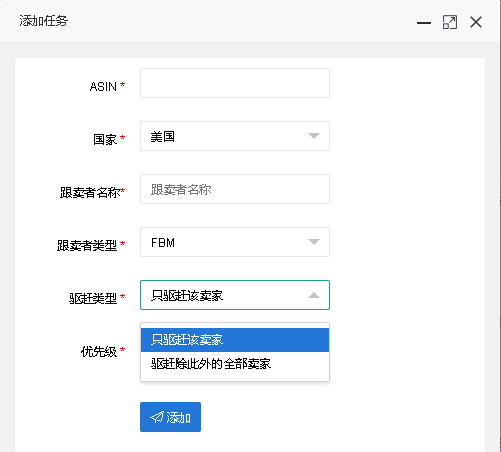Image resolution: width=501 pixels, height=452 pixels.
Task: Click the ASIN field label
Action: [x=103, y=87]
